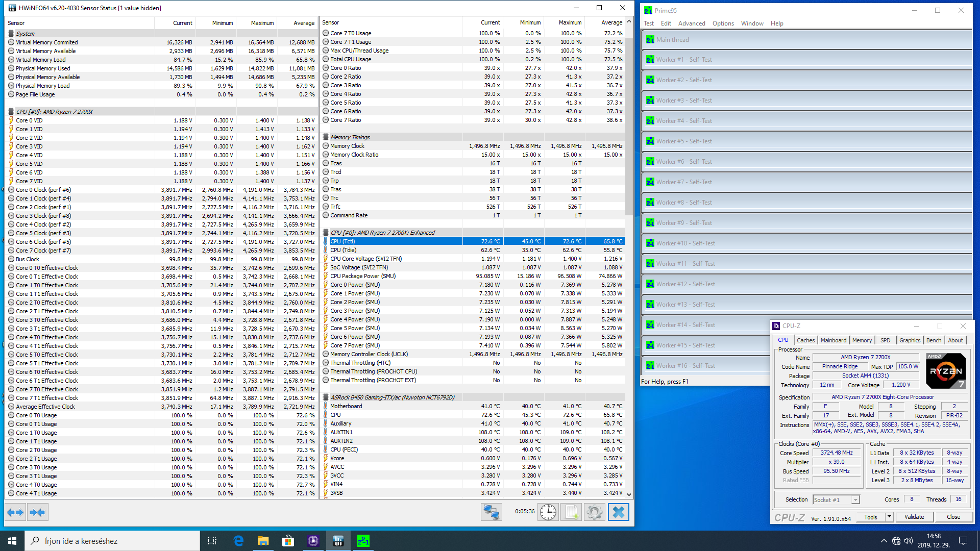Select the Worker #9 Self-Test icon
The image size is (980, 551).
[x=650, y=223]
